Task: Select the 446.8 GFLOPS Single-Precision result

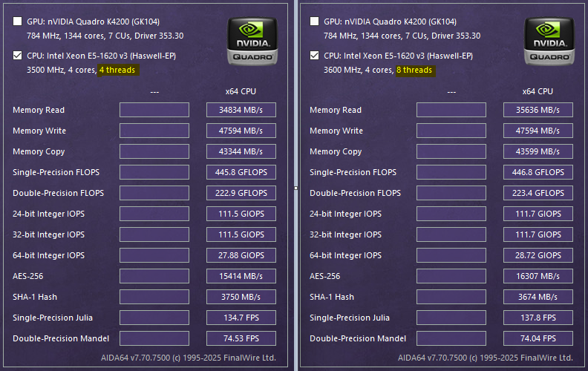Action: 538,172
